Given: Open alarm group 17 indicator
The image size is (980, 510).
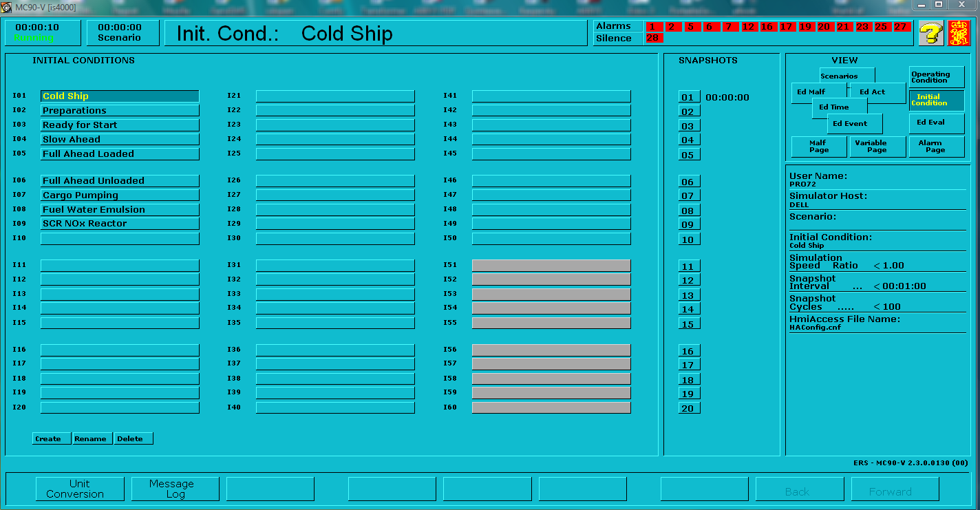Looking at the screenshot, I should (x=786, y=27).
